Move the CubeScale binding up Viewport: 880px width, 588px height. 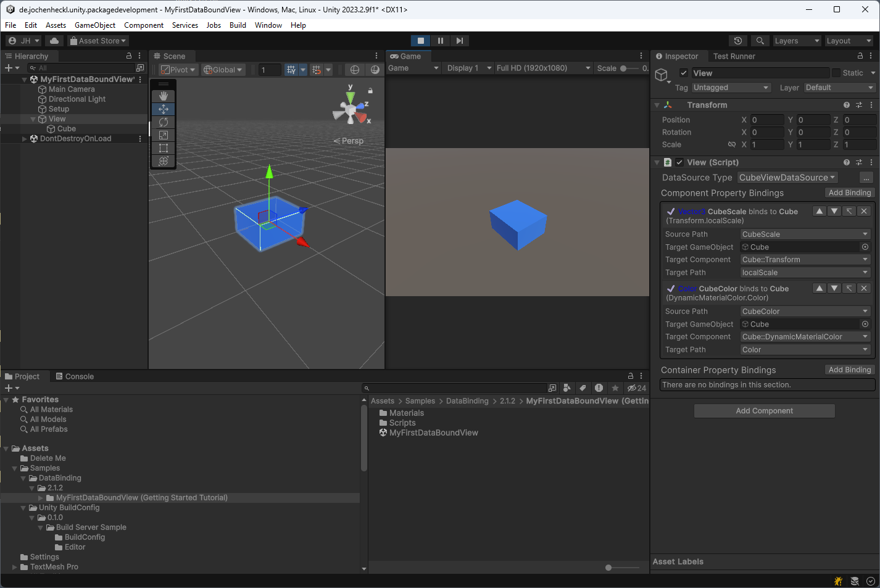pos(819,211)
